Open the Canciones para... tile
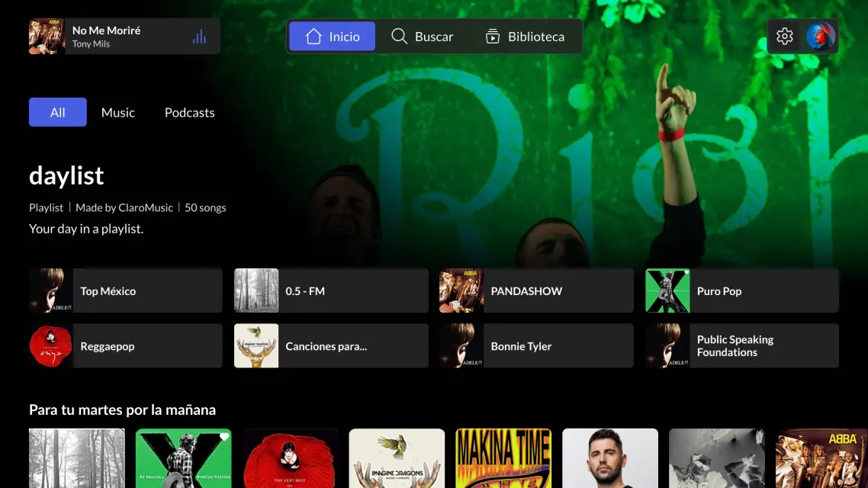The height and width of the screenshot is (488, 868). point(331,346)
